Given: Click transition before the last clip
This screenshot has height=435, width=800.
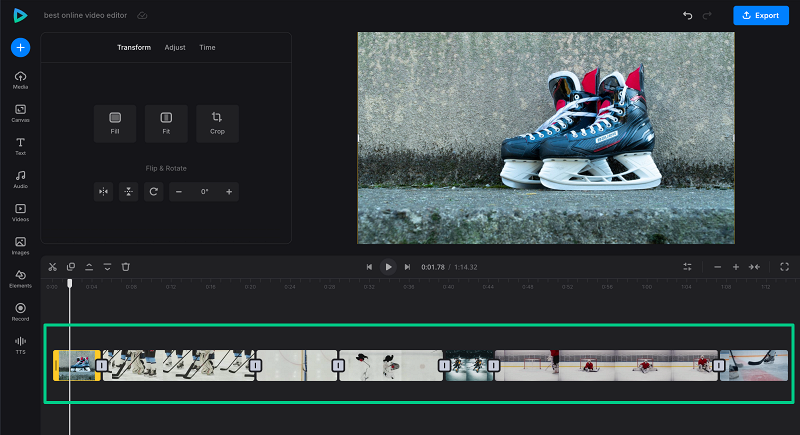Looking at the screenshot, I should coord(718,365).
